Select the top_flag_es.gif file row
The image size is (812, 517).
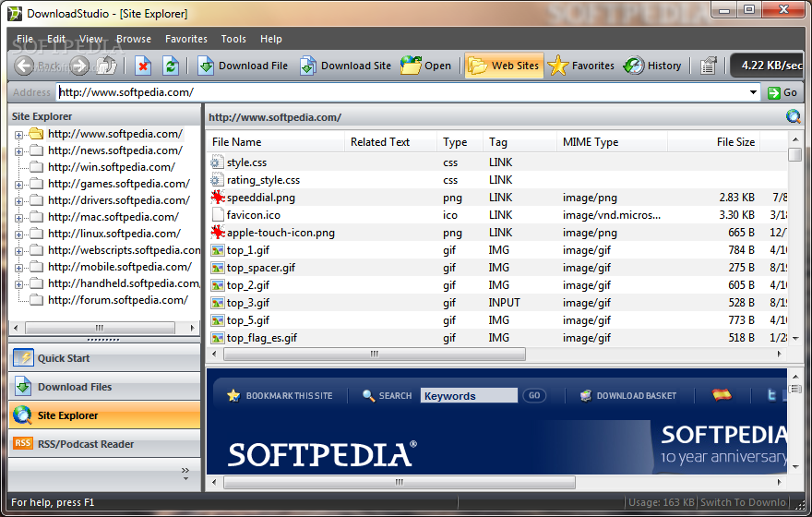(x=497, y=338)
